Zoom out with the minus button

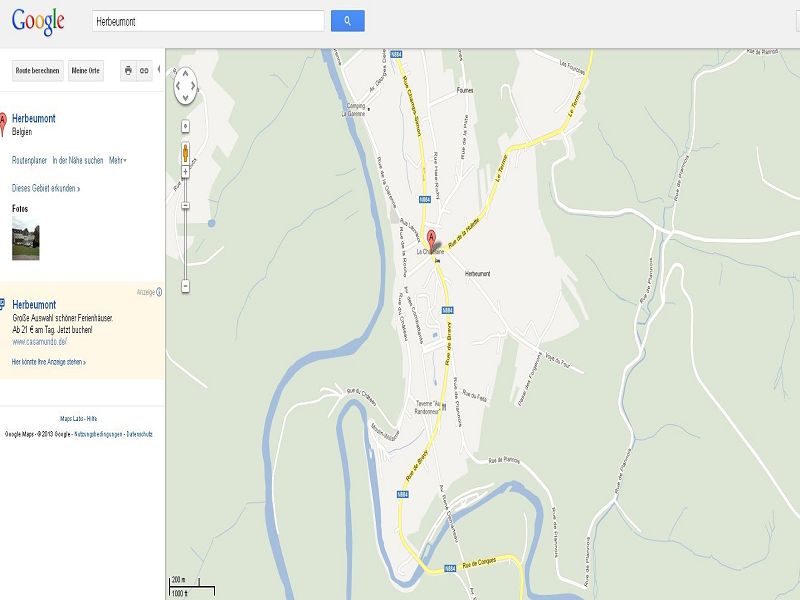pyautogui.click(x=186, y=286)
